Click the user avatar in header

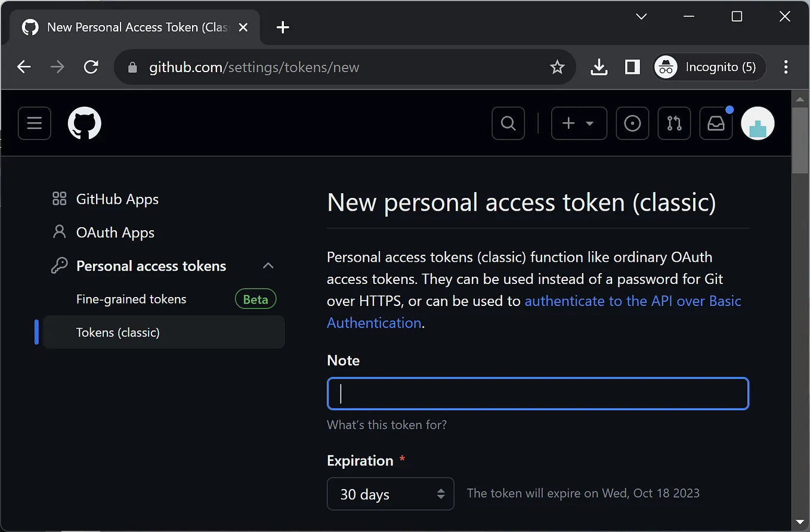758,123
